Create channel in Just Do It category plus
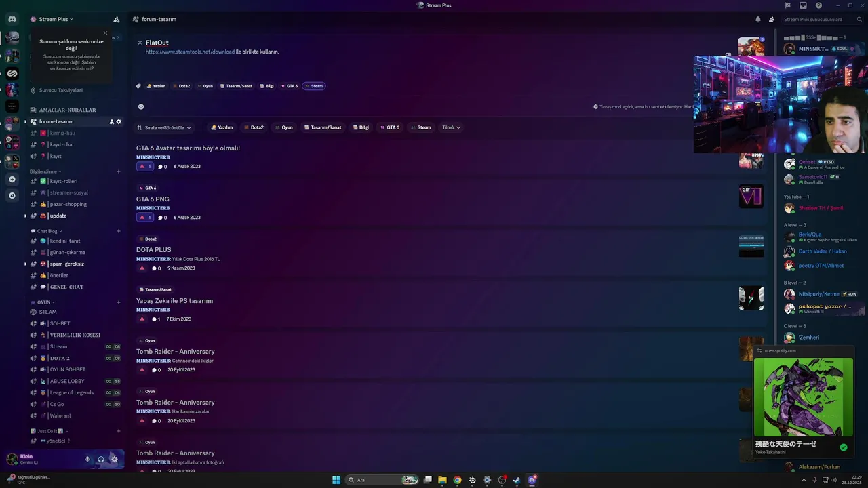The width and height of the screenshot is (868, 488). (x=119, y=431)
